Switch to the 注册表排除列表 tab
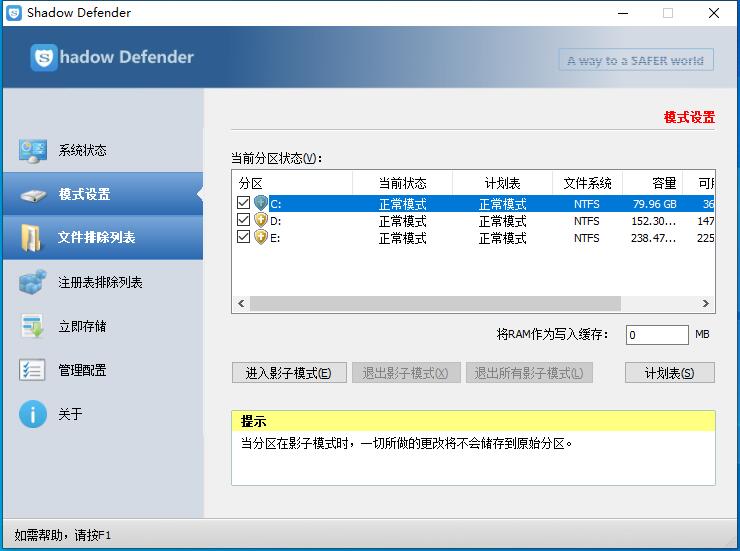This screenshot has height=551, width=740. tap(100, 282)
